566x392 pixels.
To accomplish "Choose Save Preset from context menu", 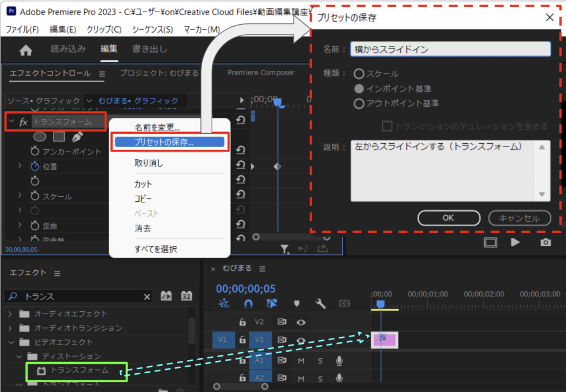I will [169, 142].
